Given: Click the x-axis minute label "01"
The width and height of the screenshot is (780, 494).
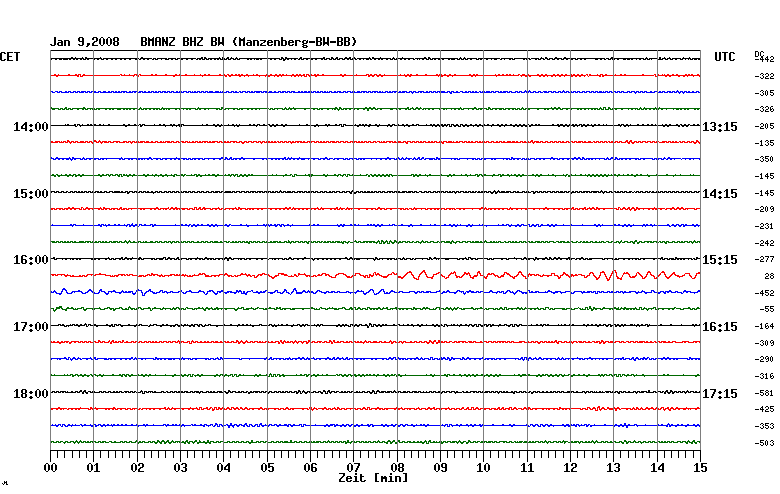Looking at the screenshot, I should [x=94, y=468].
